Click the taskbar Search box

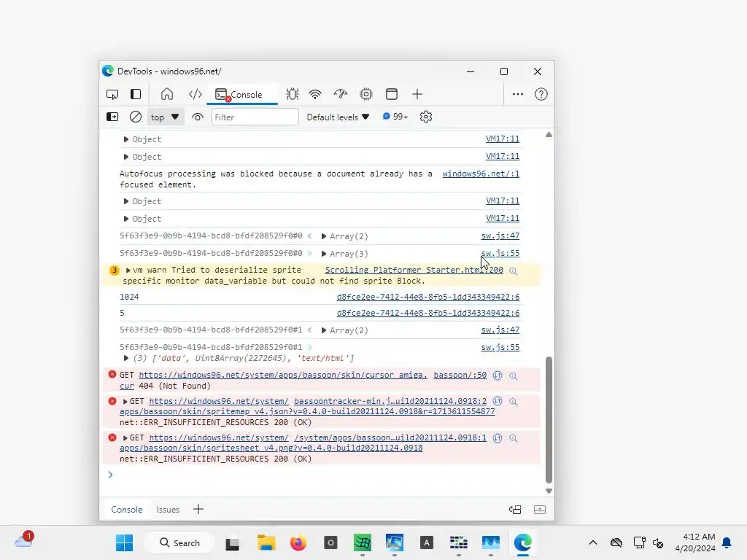click(x=179, y=542)
